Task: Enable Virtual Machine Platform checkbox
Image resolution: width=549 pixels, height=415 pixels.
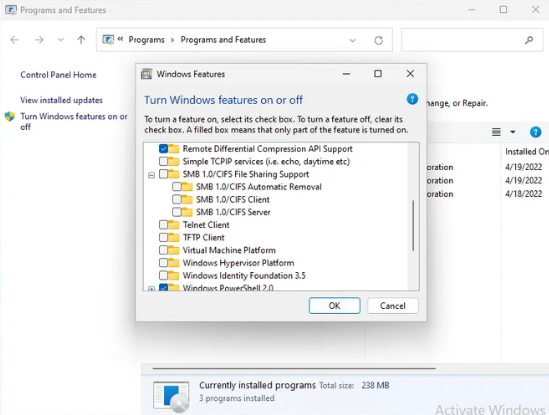Action: [x=163, y=250]
